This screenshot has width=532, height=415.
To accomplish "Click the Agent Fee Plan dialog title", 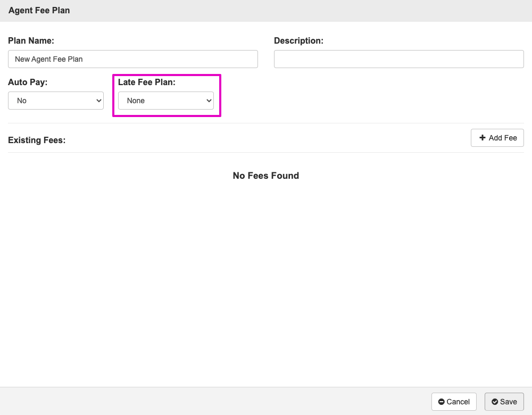I will (39, 11).
